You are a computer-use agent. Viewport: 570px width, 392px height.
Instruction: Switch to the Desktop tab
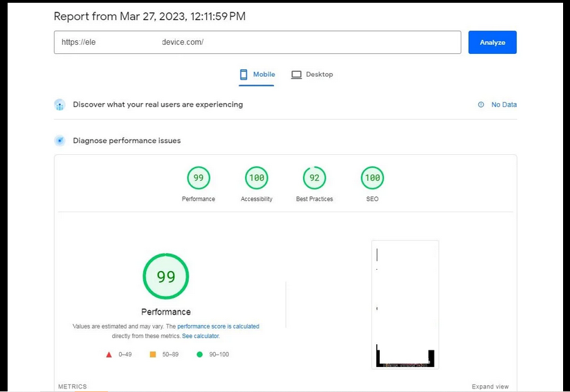click(312, 75)
